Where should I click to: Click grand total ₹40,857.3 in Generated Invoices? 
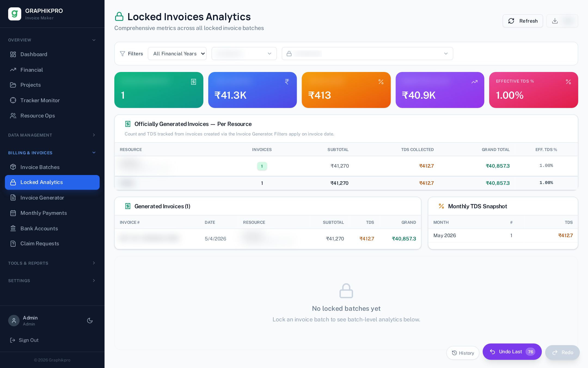click(404, 239)
